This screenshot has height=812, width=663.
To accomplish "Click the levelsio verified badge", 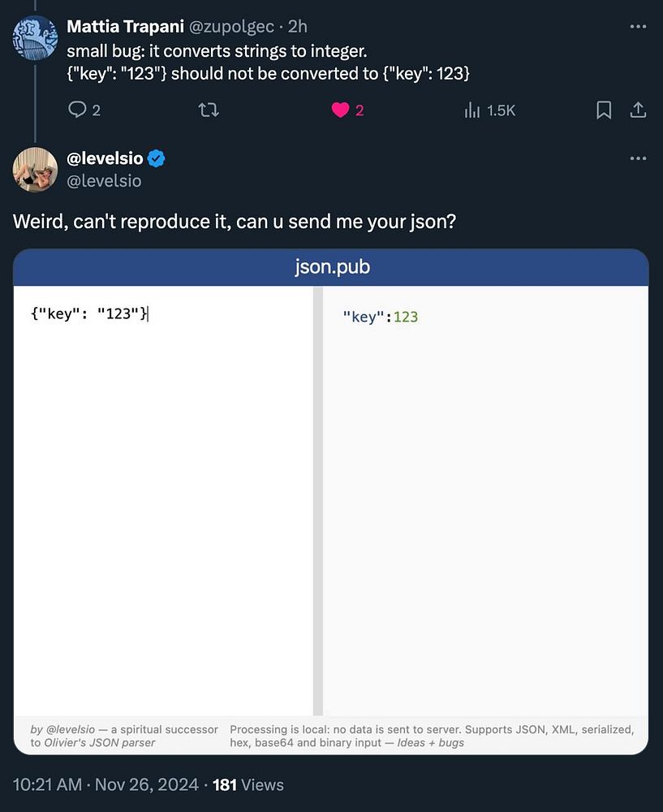I will pos(157,159).
